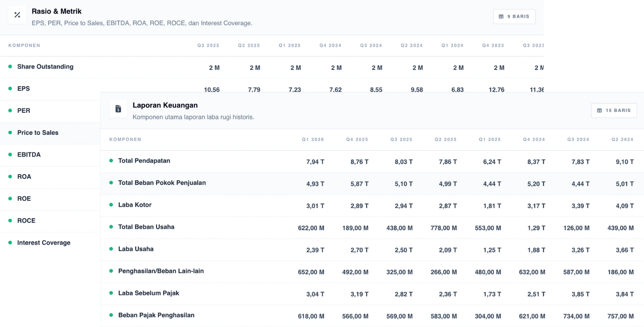Image resolution: width=644 pixels, height=327 pixels.
Task: Select the Penghasilan/Beban Lain-lain row
Action: [372, 272]
